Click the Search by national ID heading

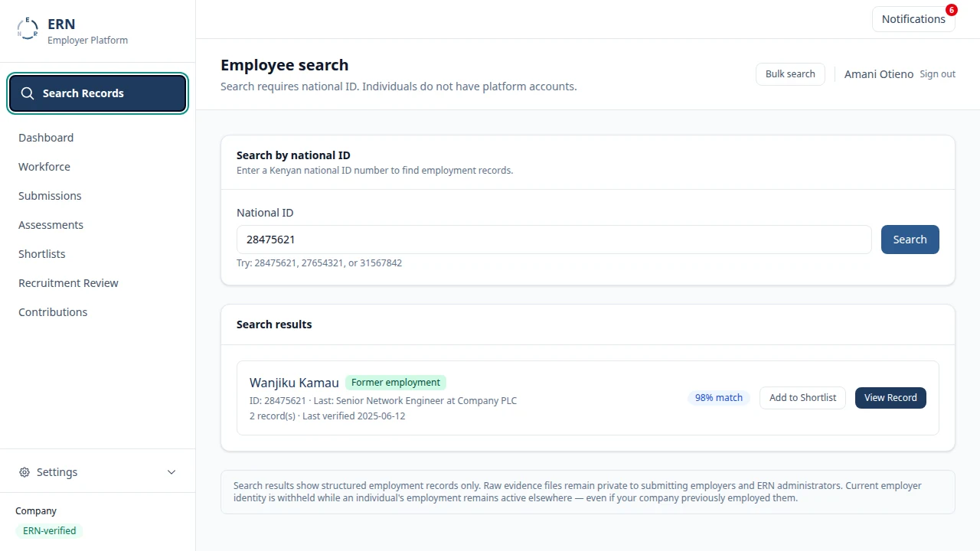[293, 155]
